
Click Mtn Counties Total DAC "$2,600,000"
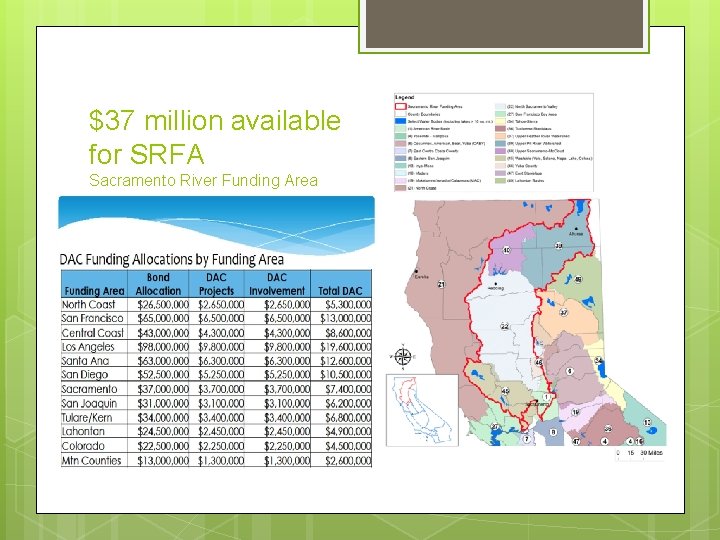click(348, 460)
